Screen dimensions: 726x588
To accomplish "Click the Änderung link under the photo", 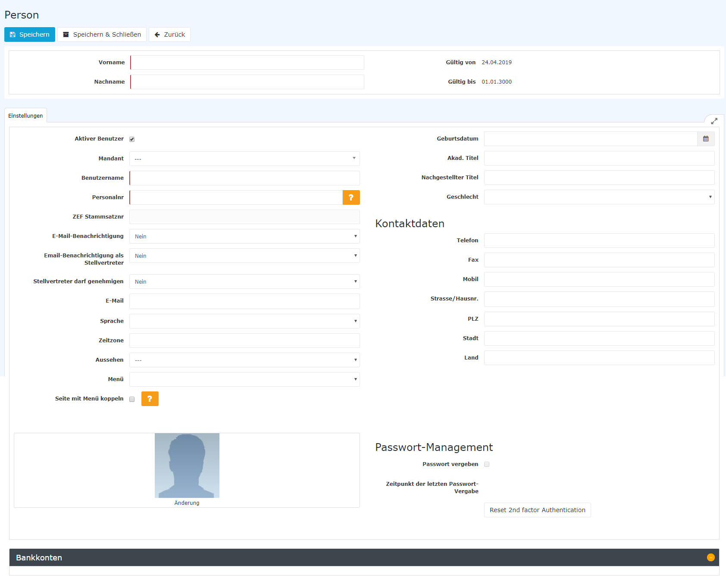I will pos(187,503).
